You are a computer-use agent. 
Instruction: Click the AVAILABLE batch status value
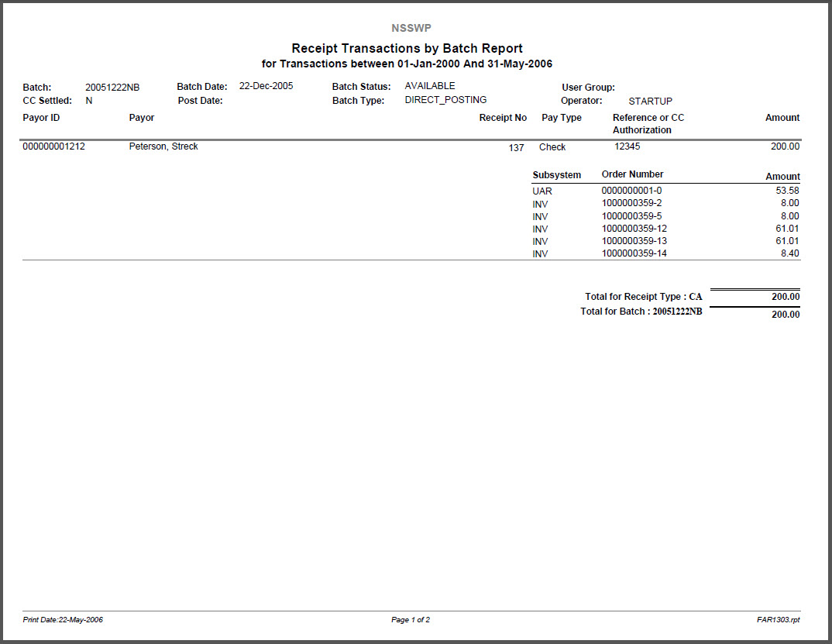pos(430,86)
